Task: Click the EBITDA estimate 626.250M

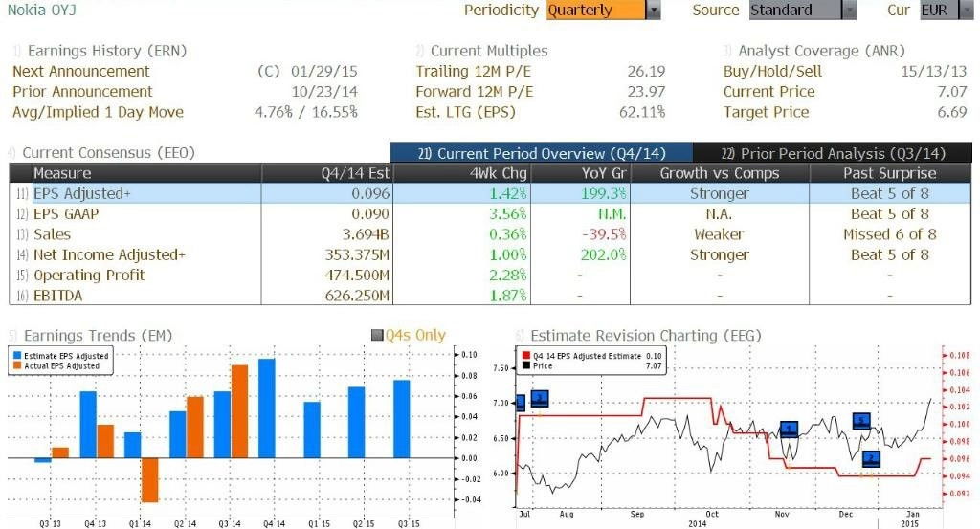Action: tap(357, 296)
